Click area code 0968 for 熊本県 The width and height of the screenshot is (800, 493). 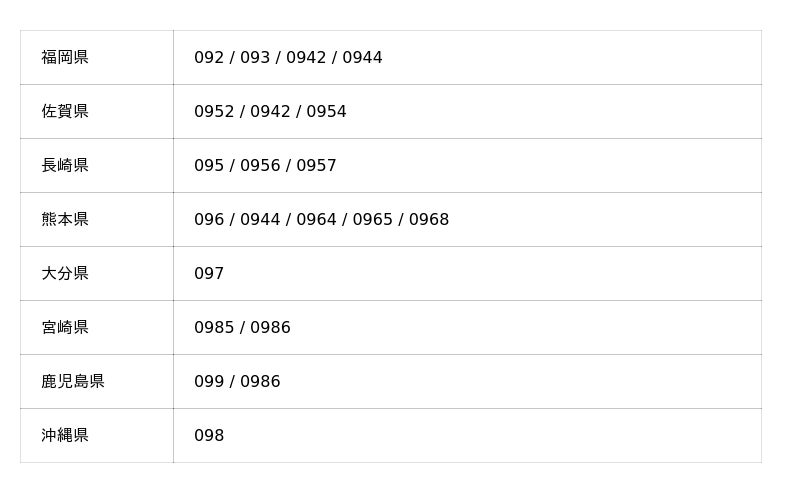tap(429, 220)
